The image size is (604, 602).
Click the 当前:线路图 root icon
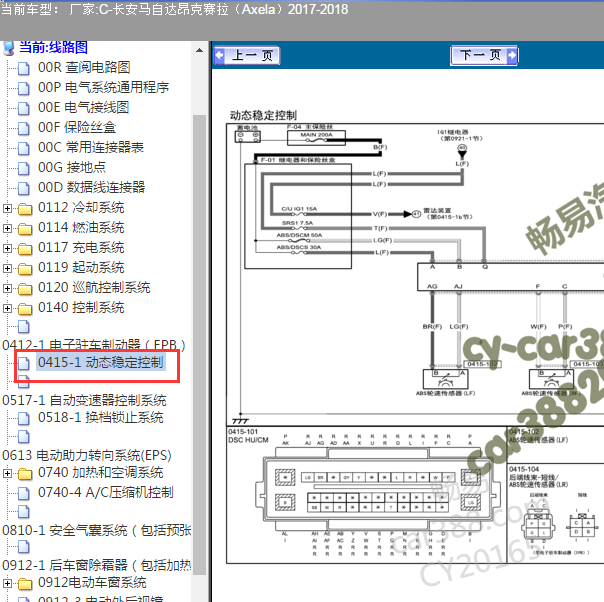(x=9, y=48)
